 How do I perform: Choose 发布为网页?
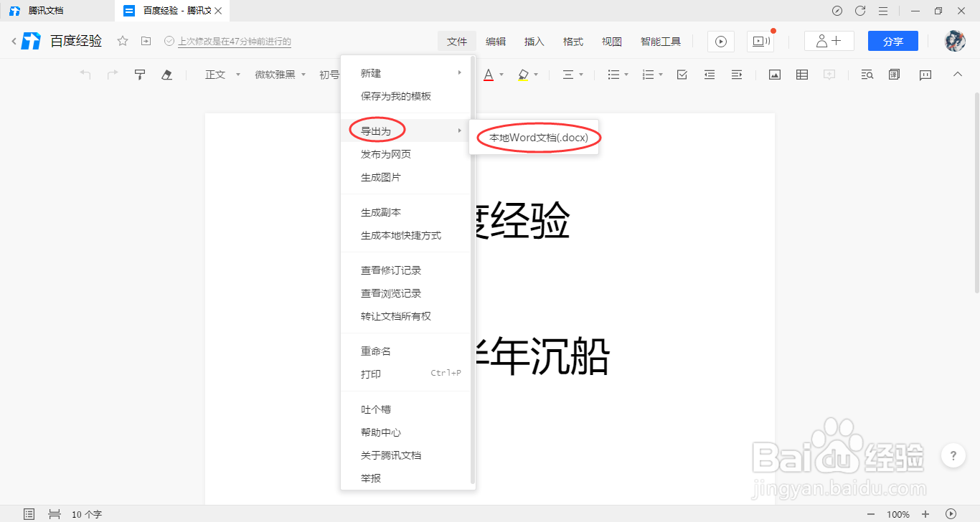[405, 154]
